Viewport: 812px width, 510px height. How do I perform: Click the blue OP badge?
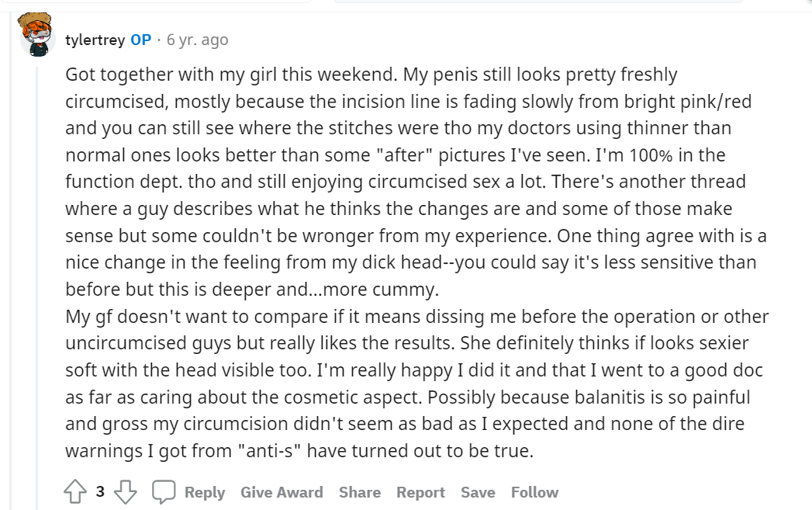coord(141,40)
